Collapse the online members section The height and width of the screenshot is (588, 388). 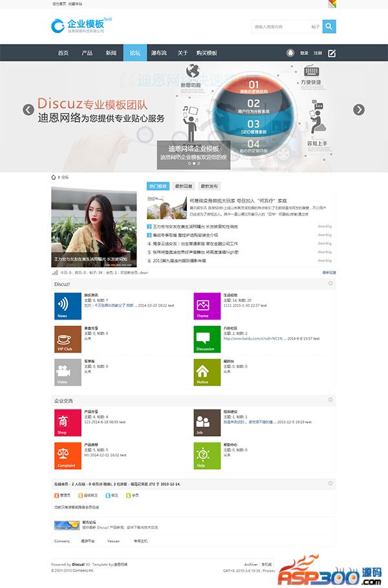(330, 483)
